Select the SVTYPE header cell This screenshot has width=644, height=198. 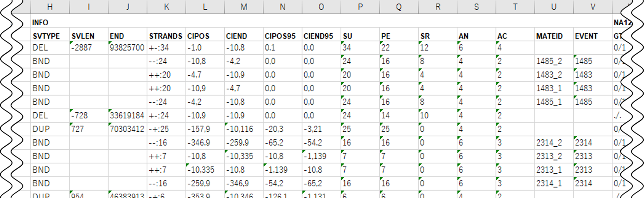coord(46,36)
